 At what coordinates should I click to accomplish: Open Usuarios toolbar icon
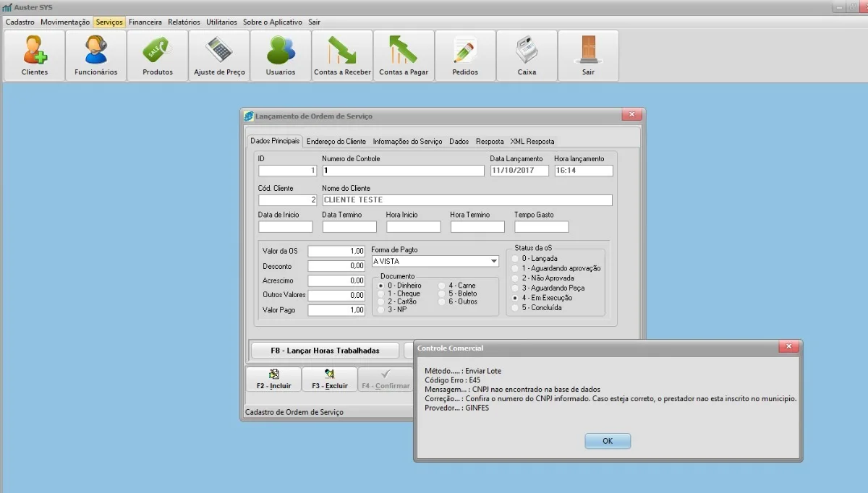pyautogui.click(x=281, y=56)
